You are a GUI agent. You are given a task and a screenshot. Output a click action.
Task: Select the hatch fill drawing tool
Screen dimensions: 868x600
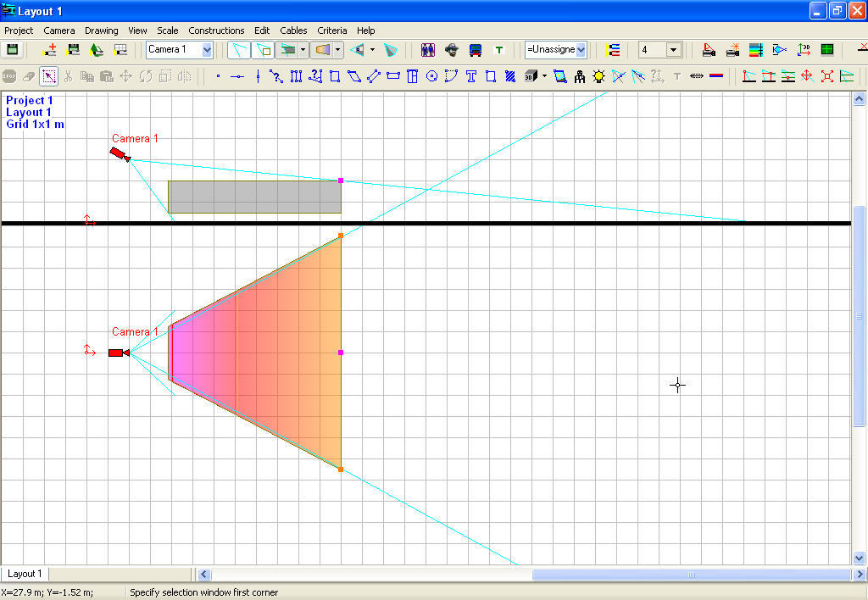pos(509,76)
